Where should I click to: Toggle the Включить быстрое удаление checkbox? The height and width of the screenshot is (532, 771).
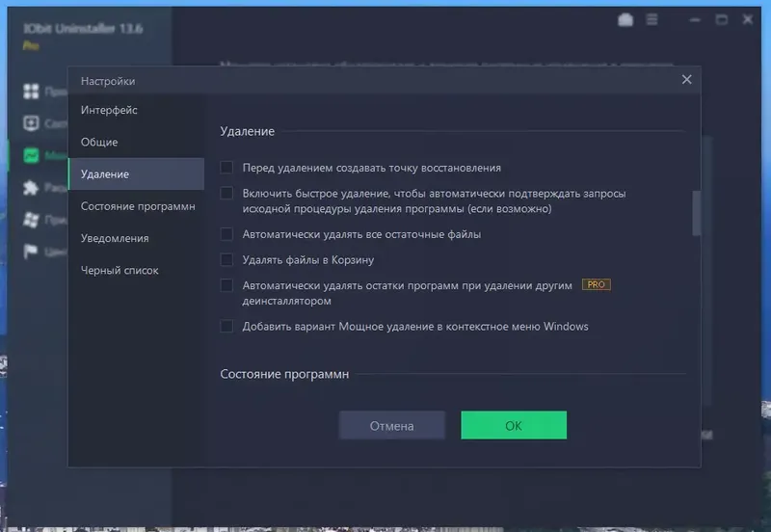(x=226, y=193)
